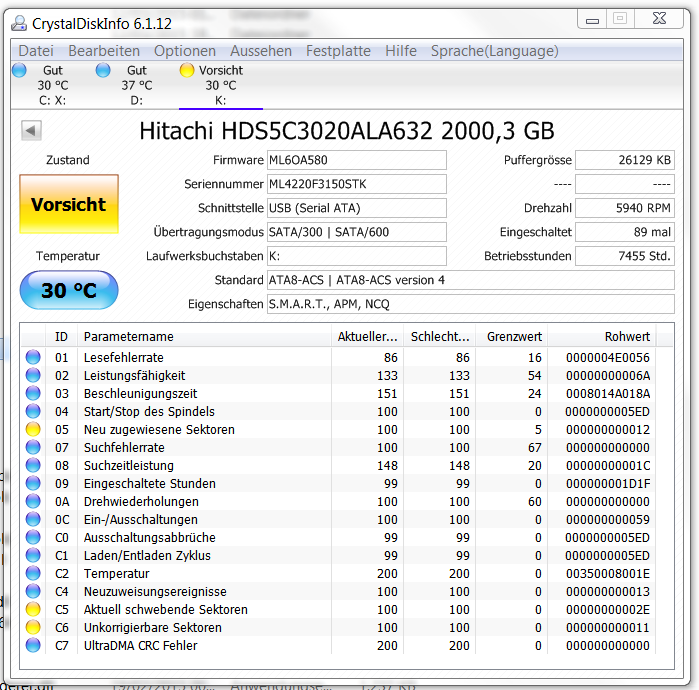699x690 pixels.
Task: Click the blue status icon for Suchfehlerrate
Action: click(x=33, y=448)
